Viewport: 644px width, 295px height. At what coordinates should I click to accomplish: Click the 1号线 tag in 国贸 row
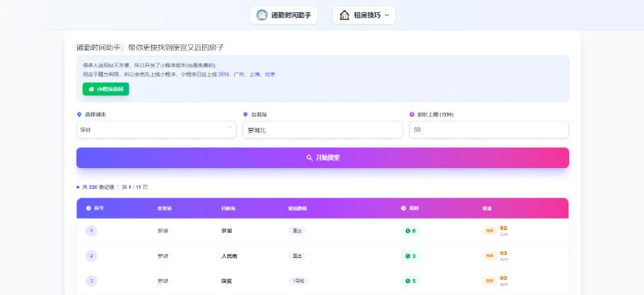click(x=298, y=281)
